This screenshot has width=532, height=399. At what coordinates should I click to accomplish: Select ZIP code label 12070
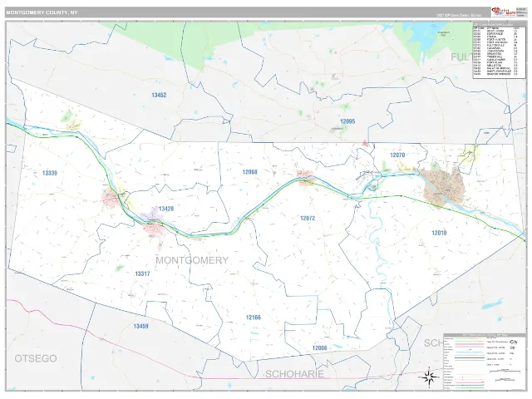point(397,155)
